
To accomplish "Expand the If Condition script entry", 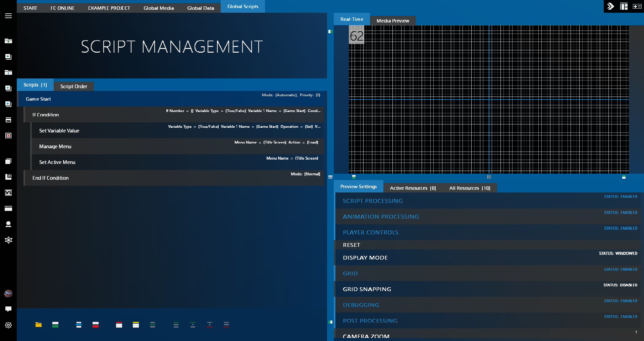I will pos(46,115).
